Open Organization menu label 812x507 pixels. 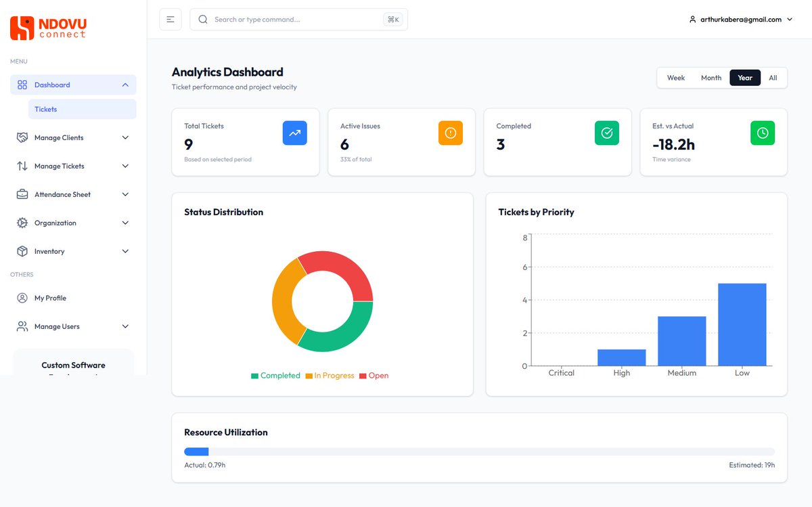55,223
